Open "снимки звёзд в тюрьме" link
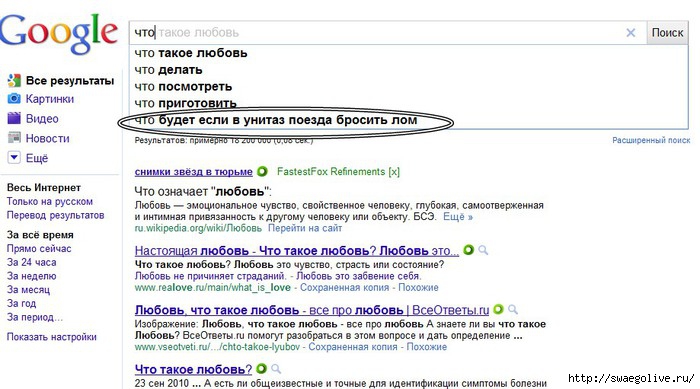 193,171
